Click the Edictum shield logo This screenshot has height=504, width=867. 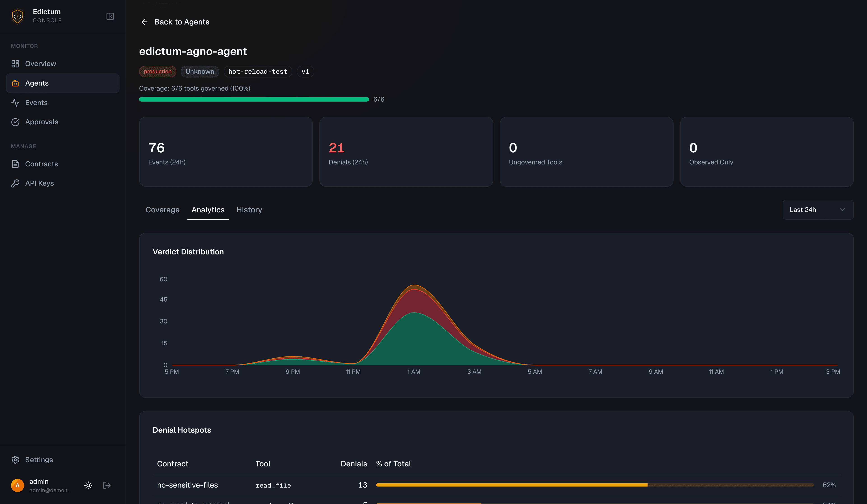(x=18, y=16)
